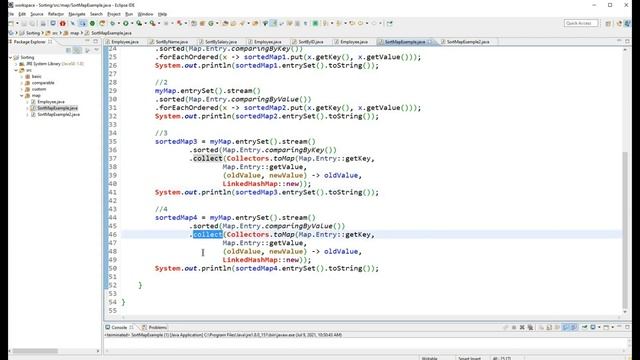Maximize the Package Explorer view
Image resolution: width=640 pixels, height=360 pixels.
coord(96,42)
